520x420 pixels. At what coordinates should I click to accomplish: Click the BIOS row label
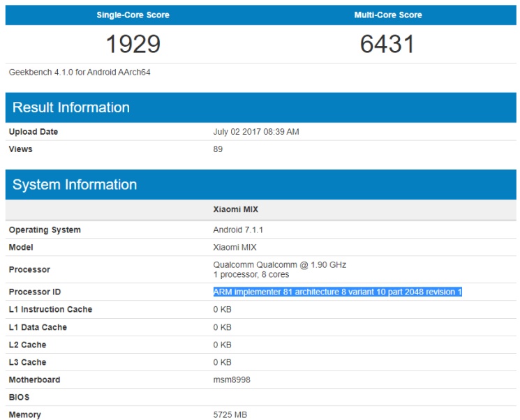pyautogui.click(x=20, y=397)
